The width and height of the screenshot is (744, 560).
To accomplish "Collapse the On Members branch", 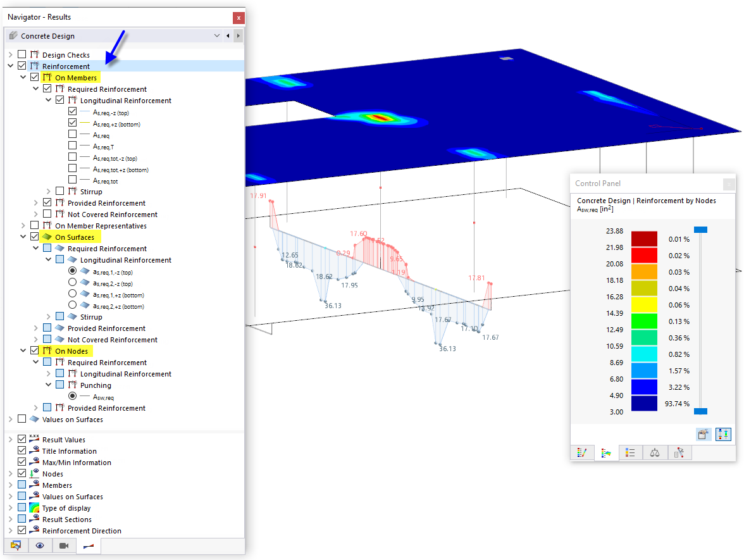I will pyautogui.click(x=22, y=77).
